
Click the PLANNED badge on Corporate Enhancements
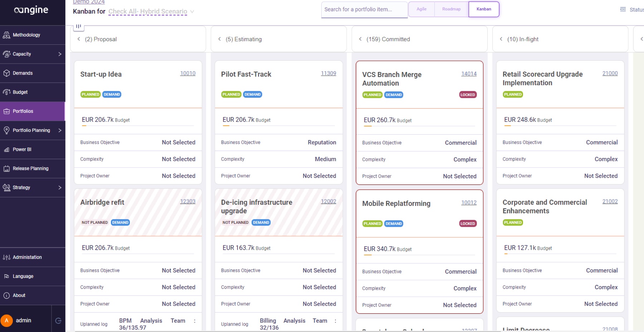pos(513,222)
